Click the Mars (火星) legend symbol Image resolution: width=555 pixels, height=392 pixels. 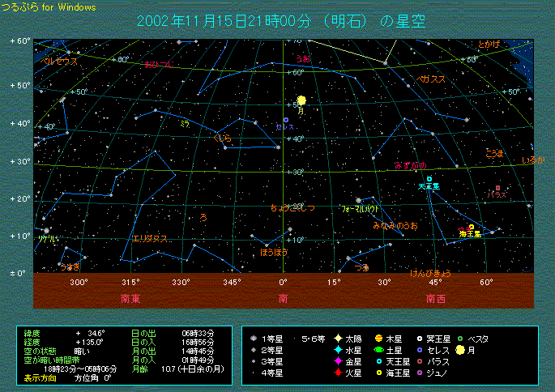[x=336, y=373]
